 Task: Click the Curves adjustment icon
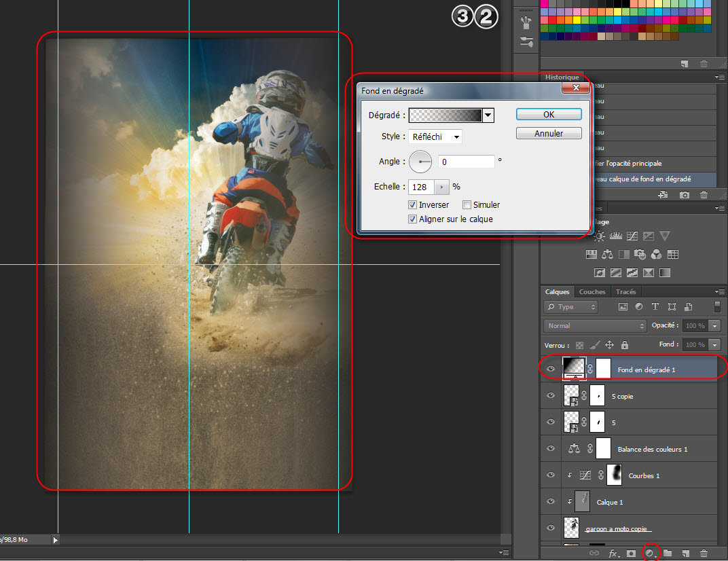pyautogui.click(x=632, y=236)
